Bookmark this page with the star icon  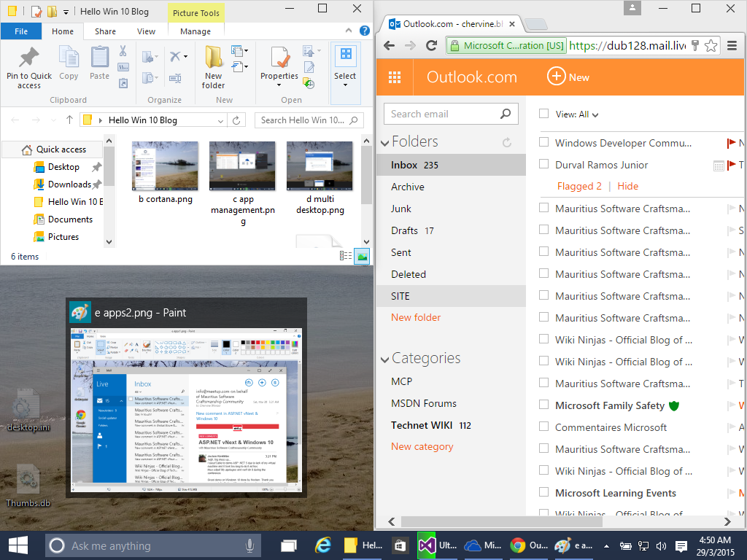point(711,46)
